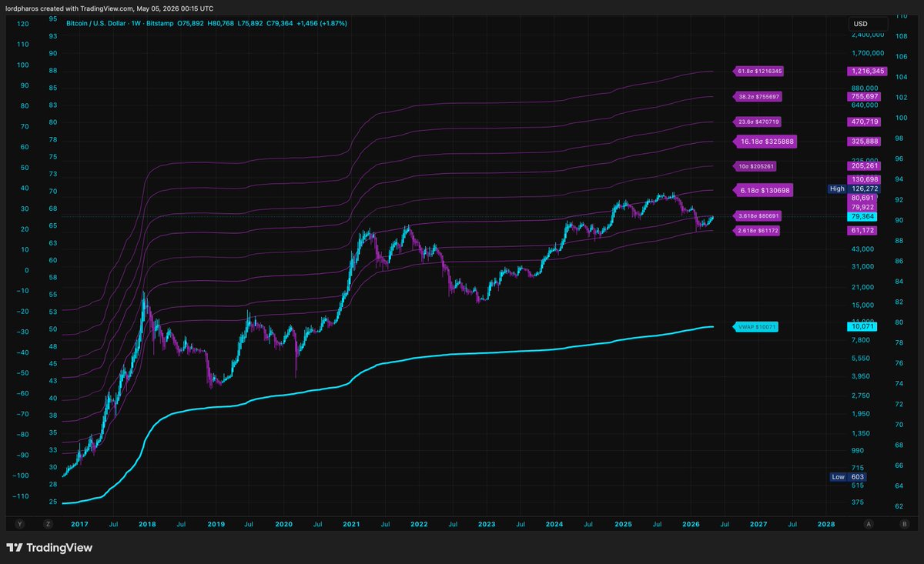Click the Z scale button on time axis
Image resolution: width=924 pixels, height=564 pixels.
coord(48,524)
